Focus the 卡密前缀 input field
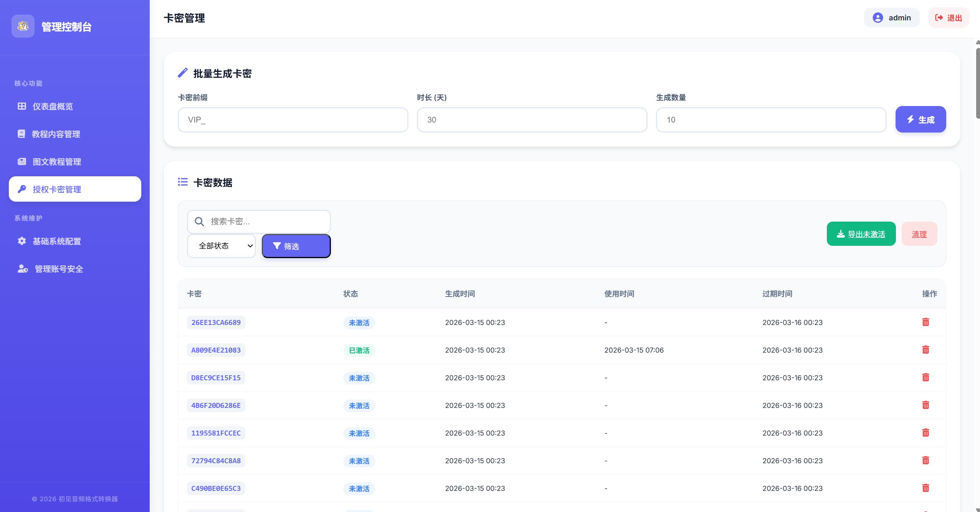 [x=293, y=120]
